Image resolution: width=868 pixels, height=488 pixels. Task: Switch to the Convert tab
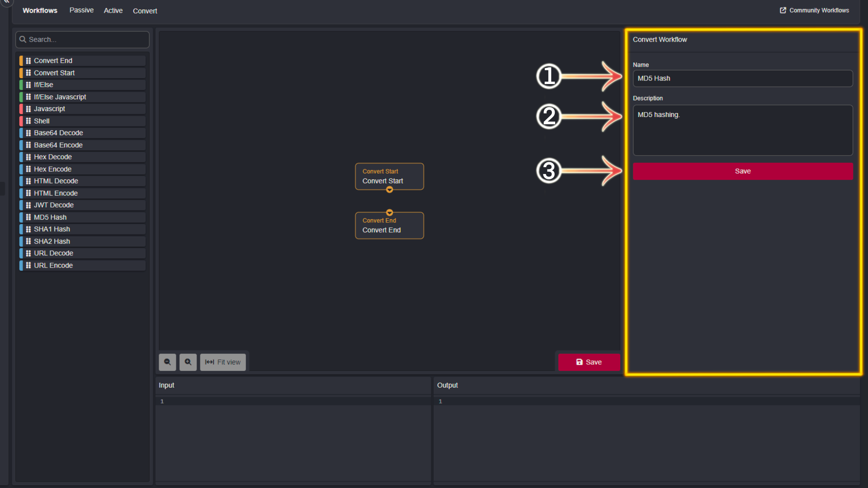[145, 11]
